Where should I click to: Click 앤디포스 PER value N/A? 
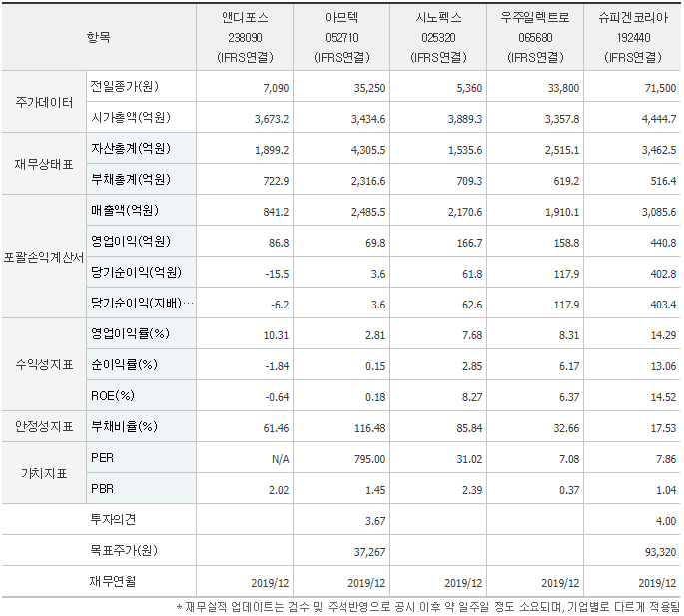(280, 460)
